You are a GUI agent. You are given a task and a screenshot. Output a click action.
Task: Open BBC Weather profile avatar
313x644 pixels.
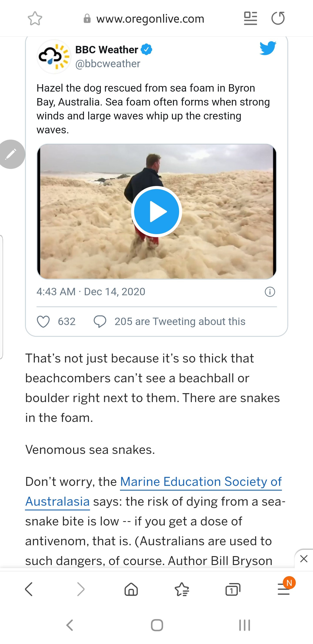54,57
